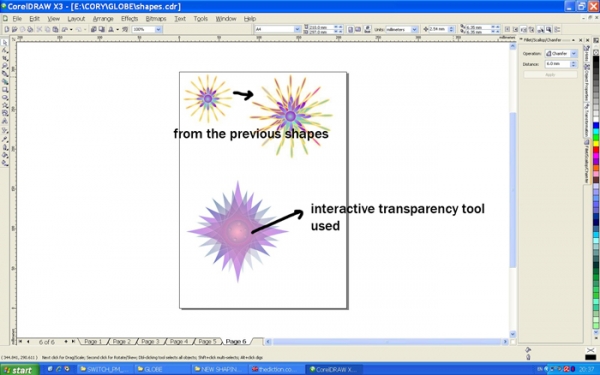Select the Rectangle tool
The width and height of the screenshot is (600, 375).
coord(5,90)
